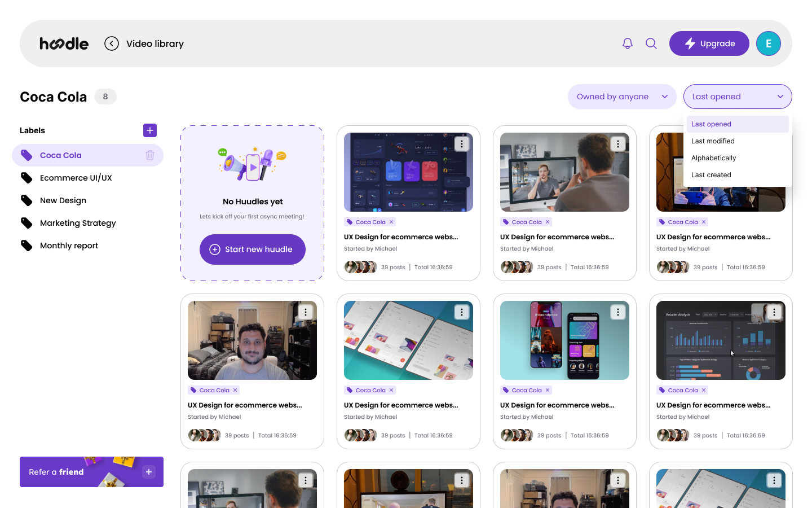The height and width of the screenshot is (508, 812).
Task: Click the Coca Cola tag chip on neon phone card
Action: tap(526, 390)
